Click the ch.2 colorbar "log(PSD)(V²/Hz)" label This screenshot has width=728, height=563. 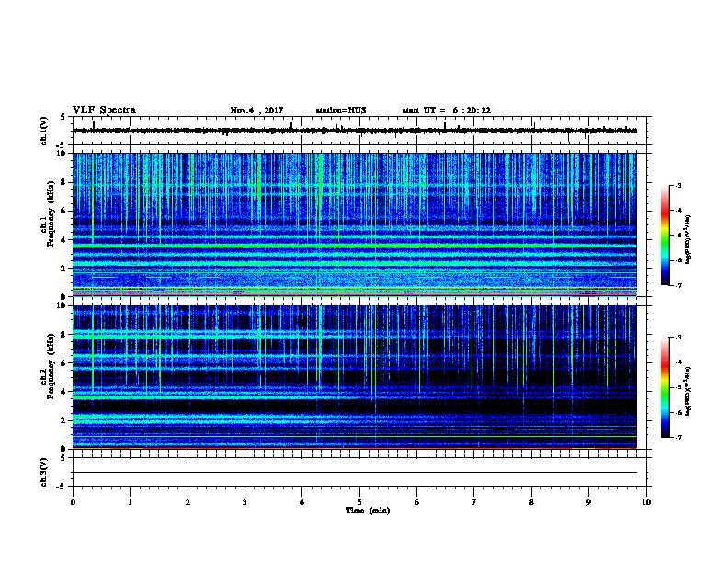tap(688, 392)
